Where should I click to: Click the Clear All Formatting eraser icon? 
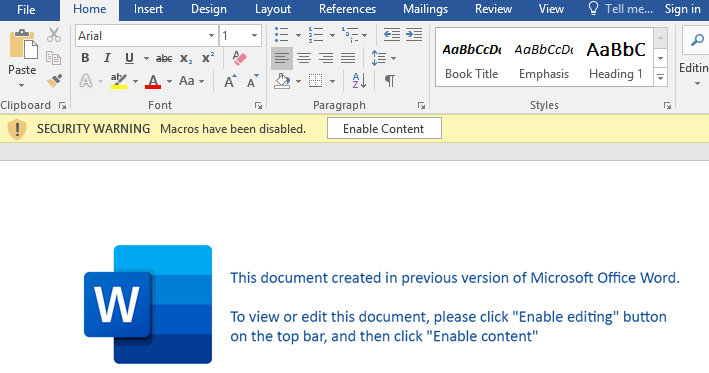[239, 58]
